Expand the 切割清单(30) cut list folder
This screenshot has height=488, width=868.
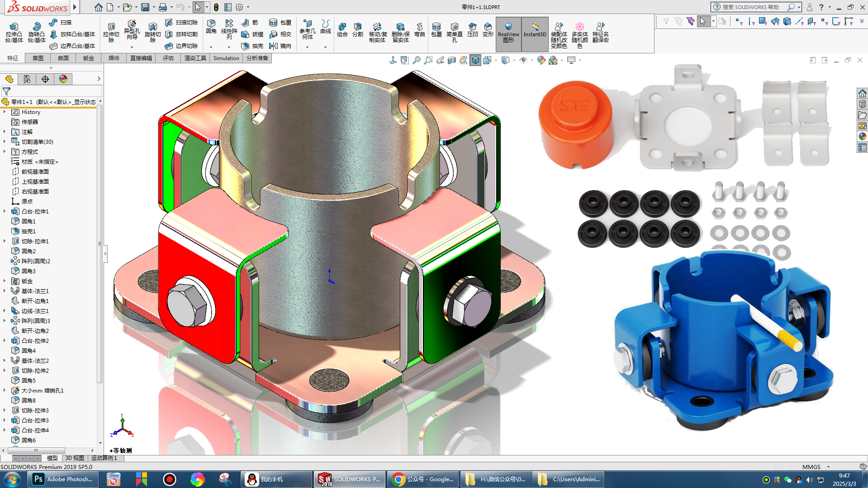pyautogui.click(x=5, y=142)
